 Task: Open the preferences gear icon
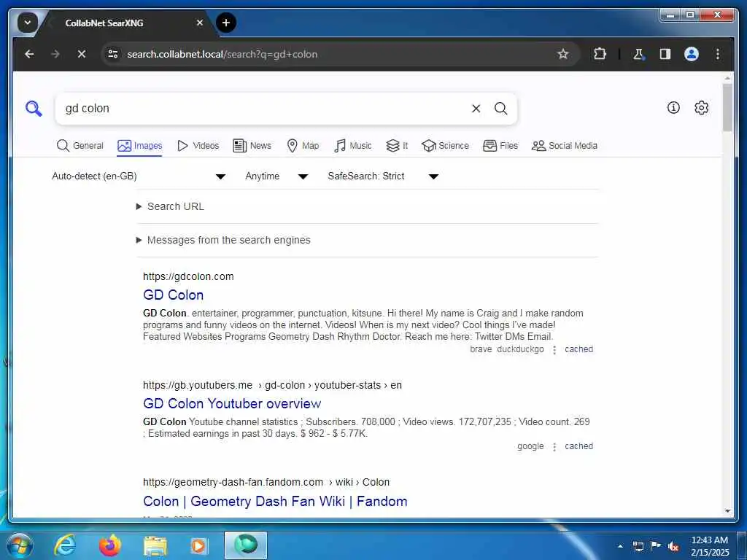coord(701,108)
